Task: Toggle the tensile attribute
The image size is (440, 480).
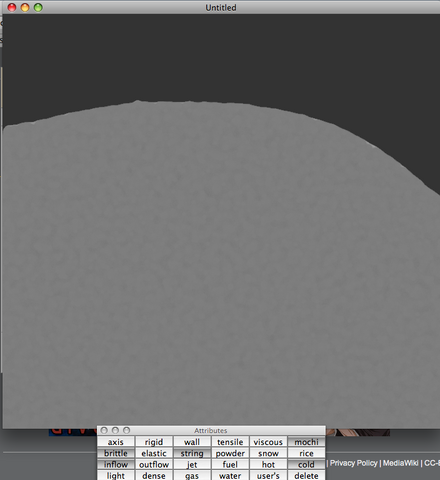Action: click(230, 442)
